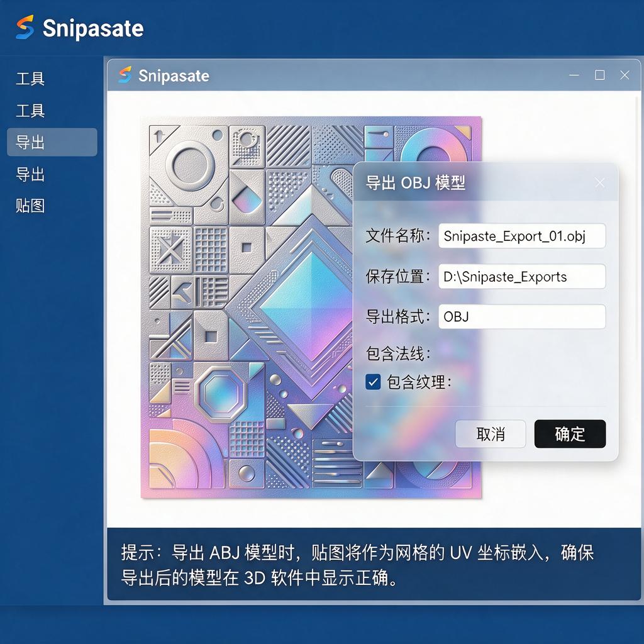The image size is (644, 644).
Task: Enable the 包含纹理 checkbox
Action: point(373,382)
